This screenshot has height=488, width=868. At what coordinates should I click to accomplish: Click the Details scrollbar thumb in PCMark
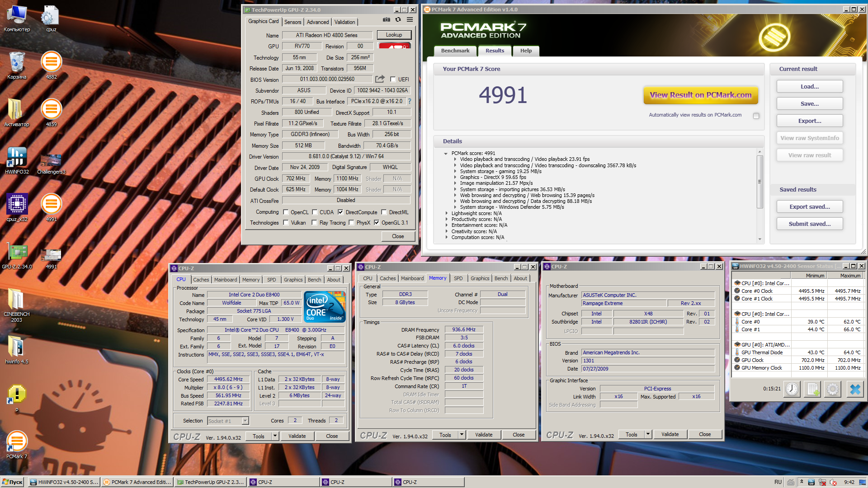[759, 182]
